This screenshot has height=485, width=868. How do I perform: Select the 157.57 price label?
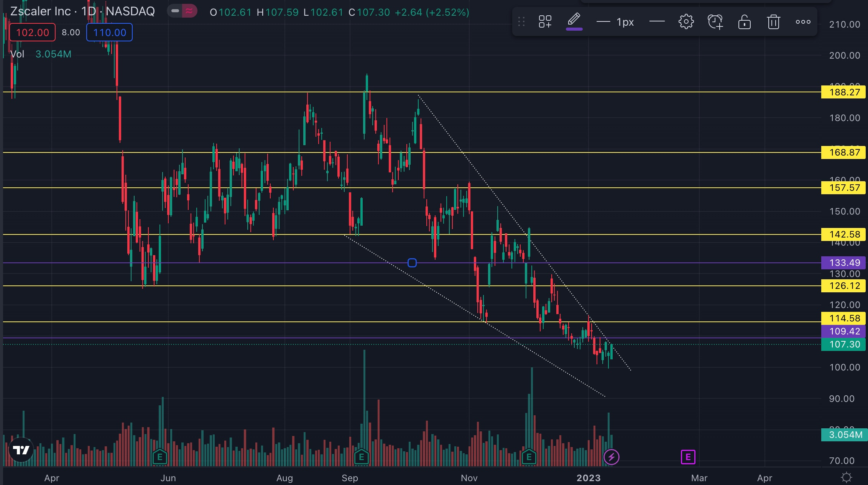[843, 188]
